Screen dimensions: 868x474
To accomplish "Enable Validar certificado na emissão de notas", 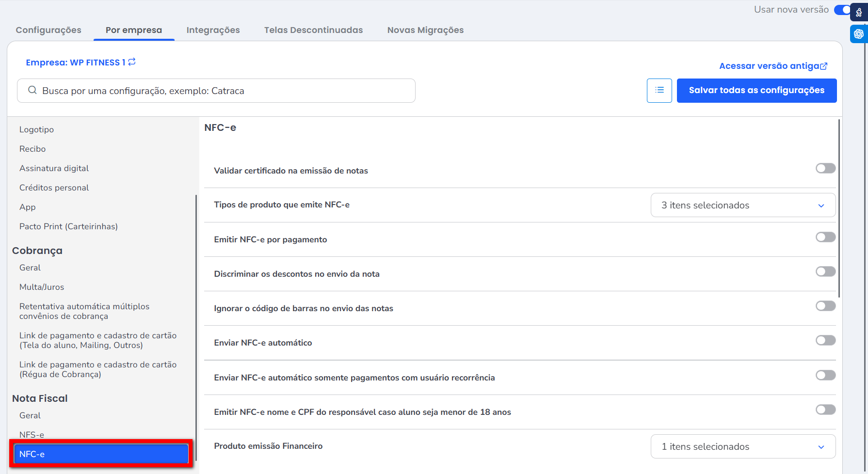I will pyautogui.click(x=825, y=168).
